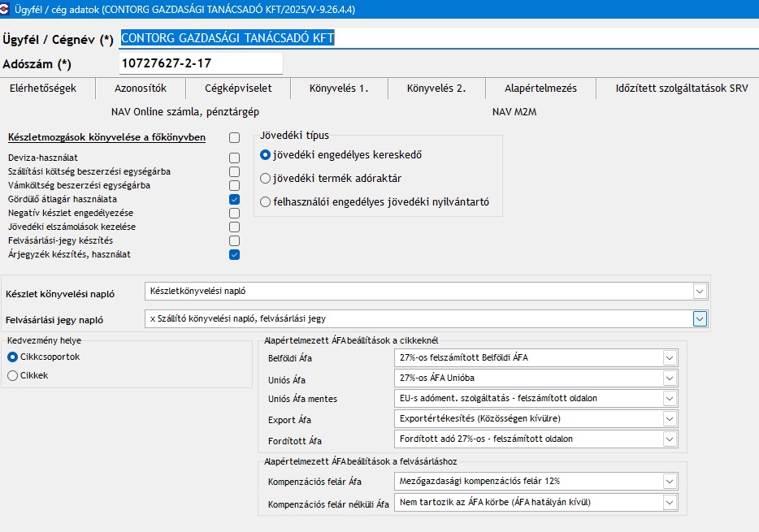Screen dimensions: 759x532
Task: Expand Export Áfa dropdown
Action: coord(670,419)
